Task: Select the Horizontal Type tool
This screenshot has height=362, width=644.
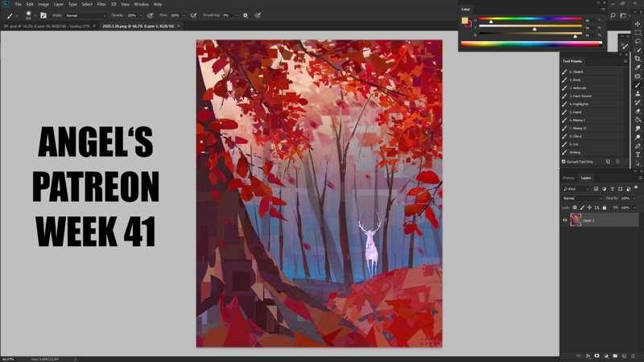Action: 638,154
